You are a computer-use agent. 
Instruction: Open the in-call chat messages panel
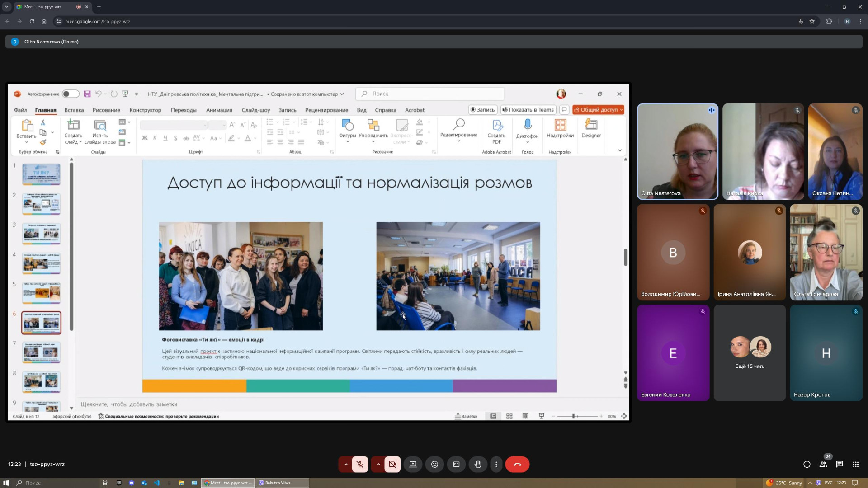point(840,464)
